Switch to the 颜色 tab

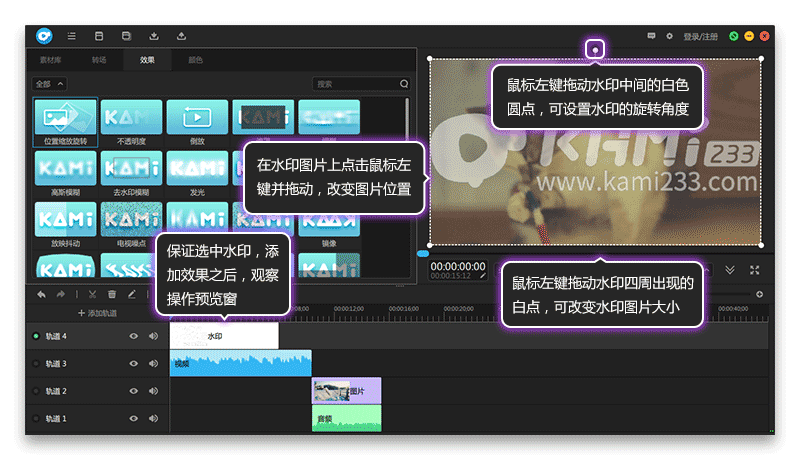click(x=195, y=60)
